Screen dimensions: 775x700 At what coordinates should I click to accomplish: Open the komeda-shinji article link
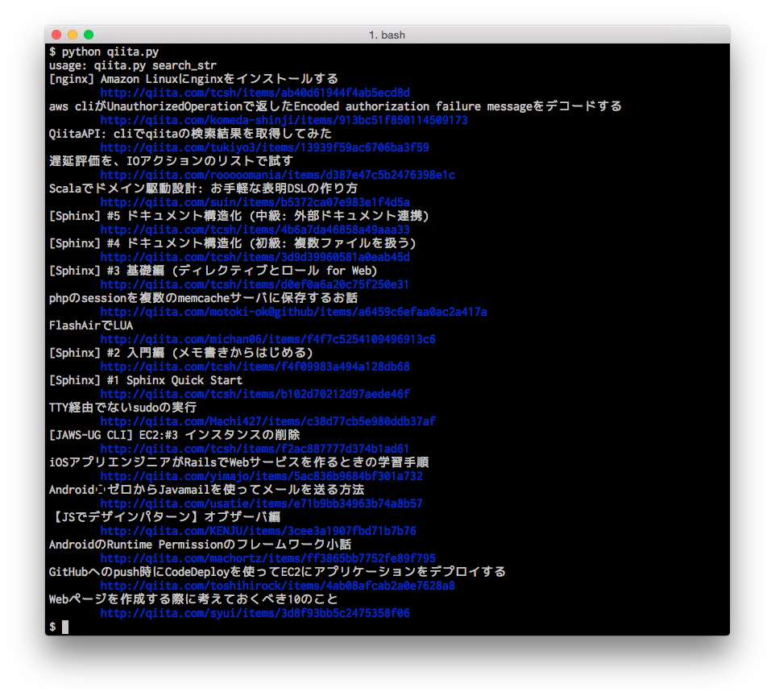click(x=284, y=120)
